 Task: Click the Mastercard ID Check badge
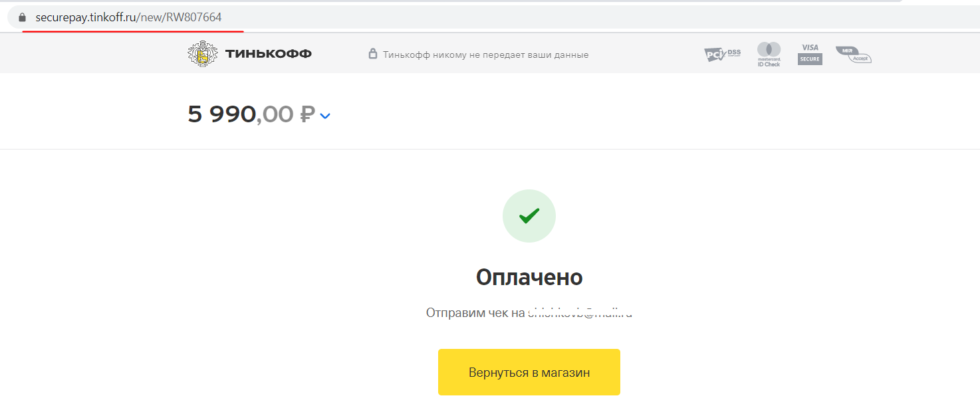pyautogui.click(x=769, y=54)
